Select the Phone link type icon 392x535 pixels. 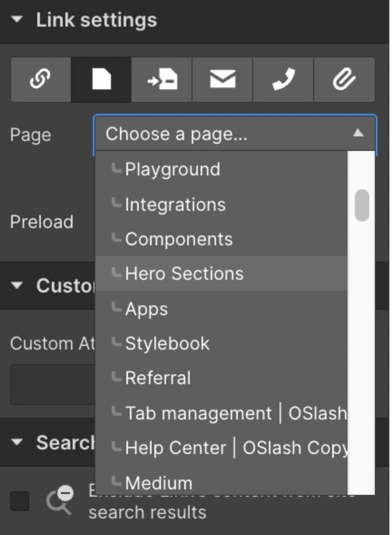click(x=283, y=79)
